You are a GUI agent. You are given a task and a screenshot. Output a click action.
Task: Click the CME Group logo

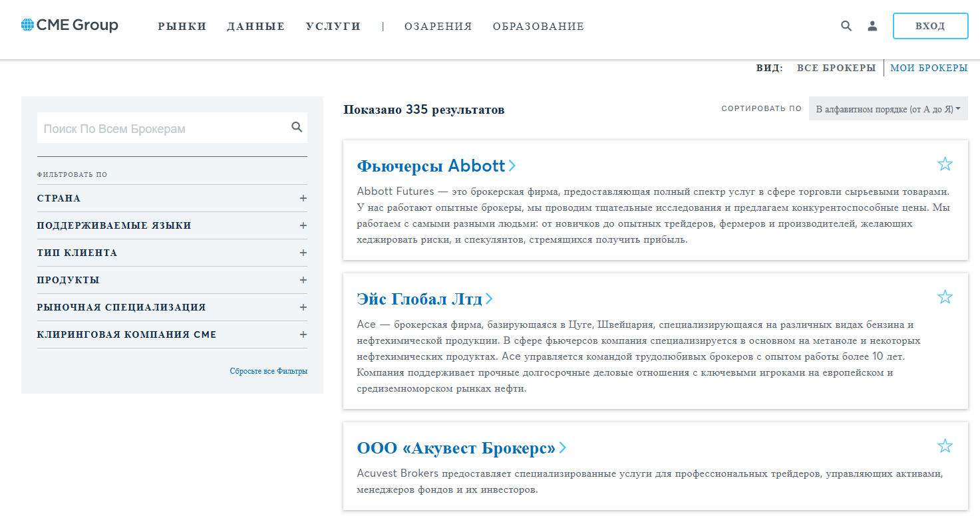click(x=70, y=26)
